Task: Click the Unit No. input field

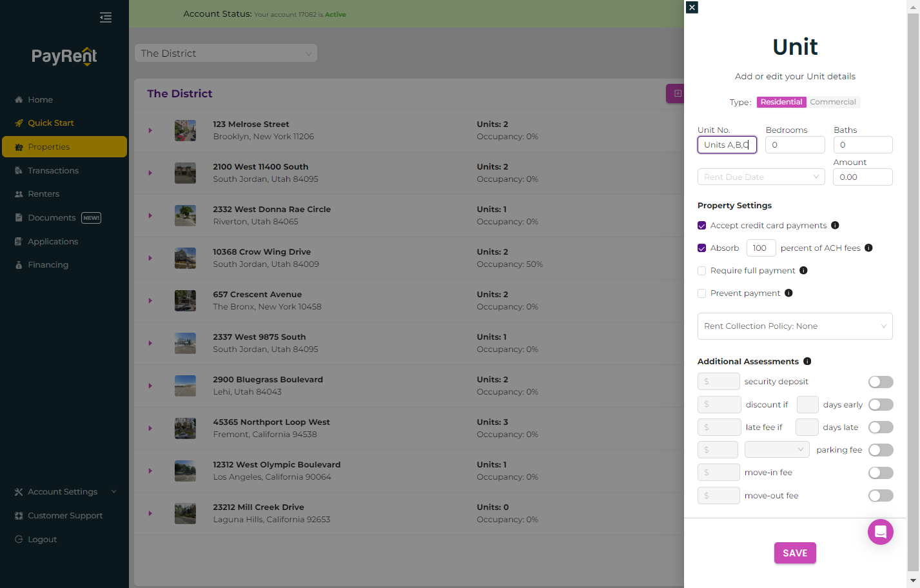Action: 727,145
